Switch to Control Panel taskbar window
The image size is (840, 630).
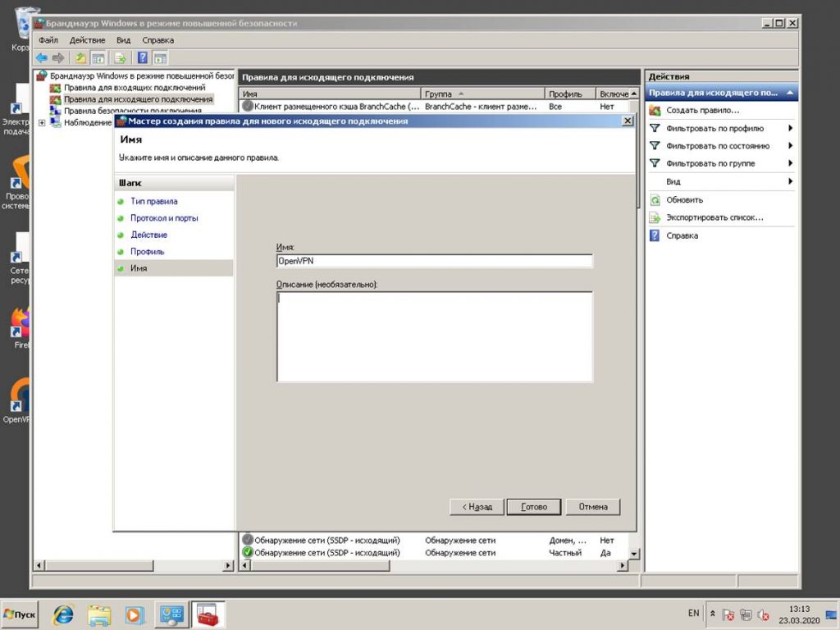pos(171,614)
